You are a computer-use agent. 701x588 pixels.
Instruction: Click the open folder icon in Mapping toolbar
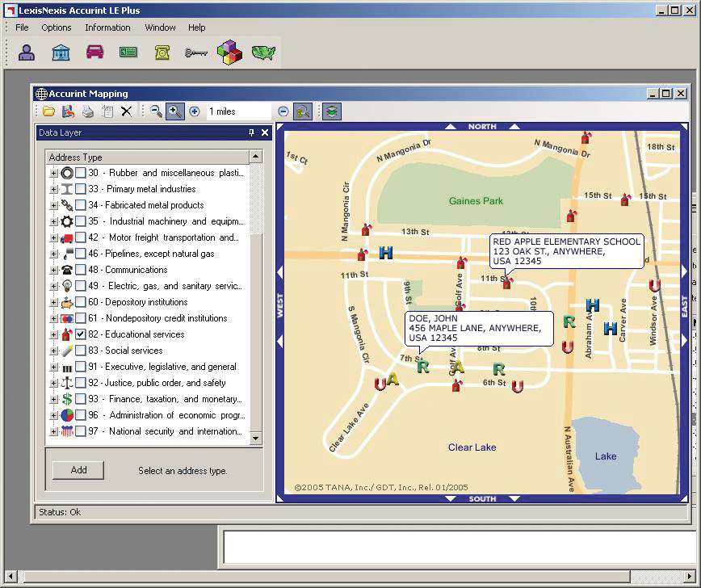pos(49,111)
